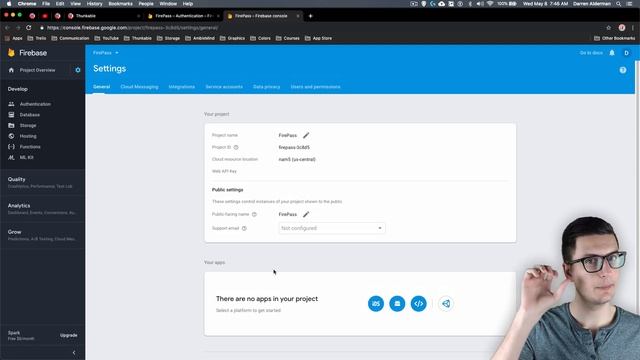Image resolution: width=640 pixels, height=360 pixels.
Task: Click Go to docs link
Action: tap(591, 53)
